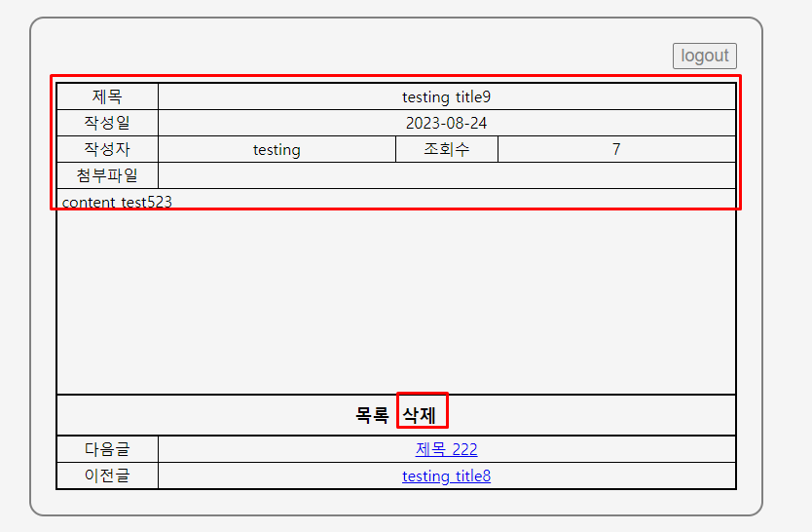Click the content text content test523
The width and height of the screenshot is (812, 532).
tap(117, 202)
